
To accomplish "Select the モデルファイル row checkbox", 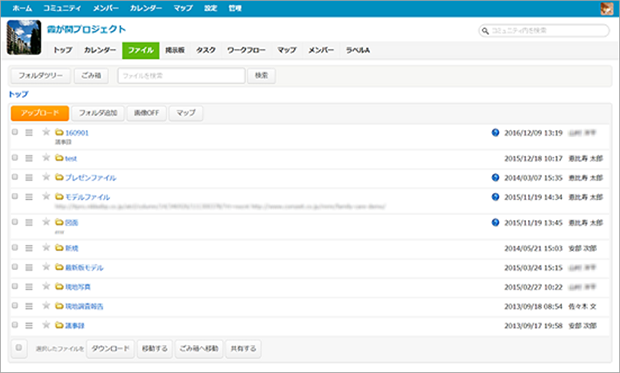I will coord(15,196).
